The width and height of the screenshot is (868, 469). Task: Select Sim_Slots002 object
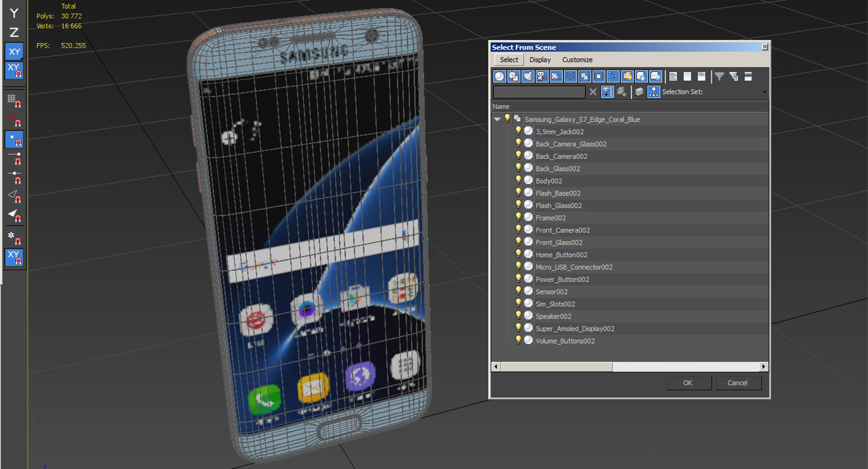pos(555,304)
